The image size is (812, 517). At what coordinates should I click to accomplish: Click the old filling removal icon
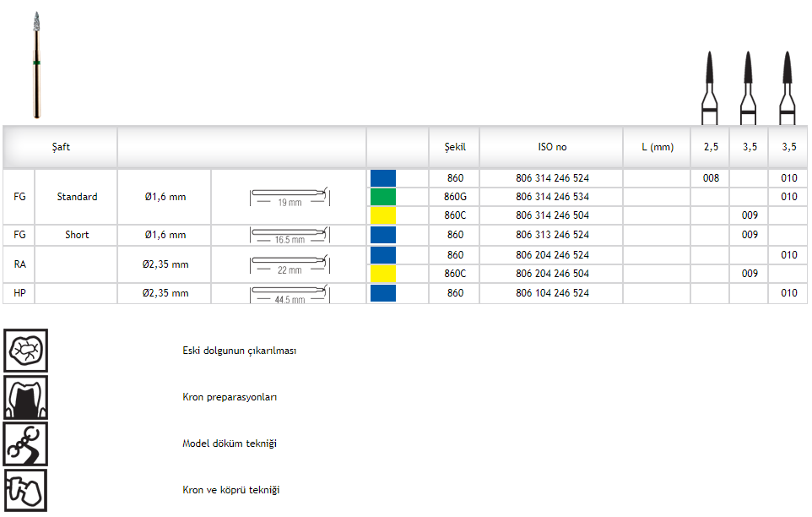click(x=25, y=350)
